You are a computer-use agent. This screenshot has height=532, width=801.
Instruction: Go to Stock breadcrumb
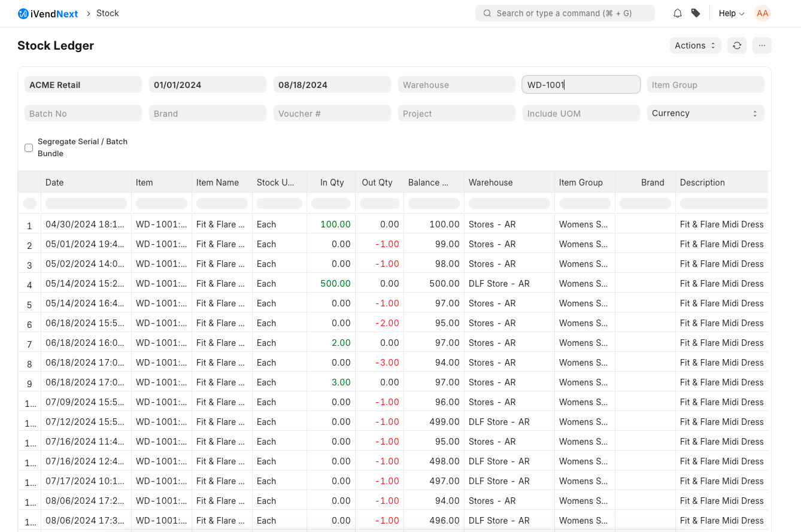point(108,13)
